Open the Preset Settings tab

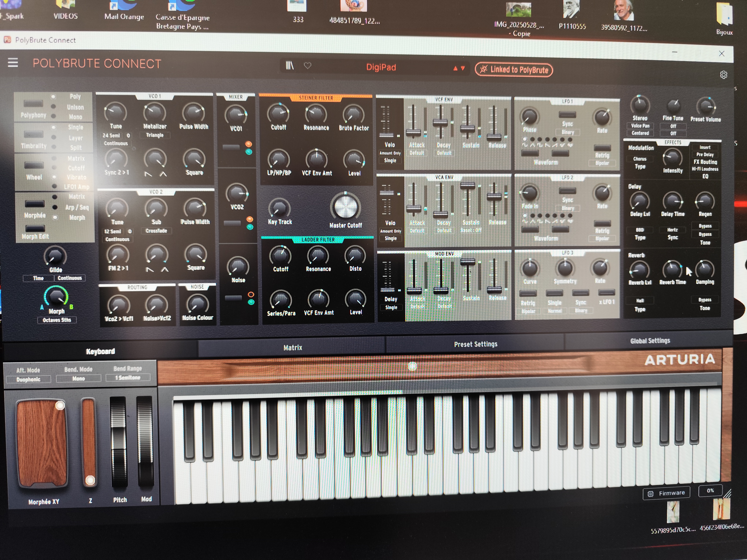[475, 344]
